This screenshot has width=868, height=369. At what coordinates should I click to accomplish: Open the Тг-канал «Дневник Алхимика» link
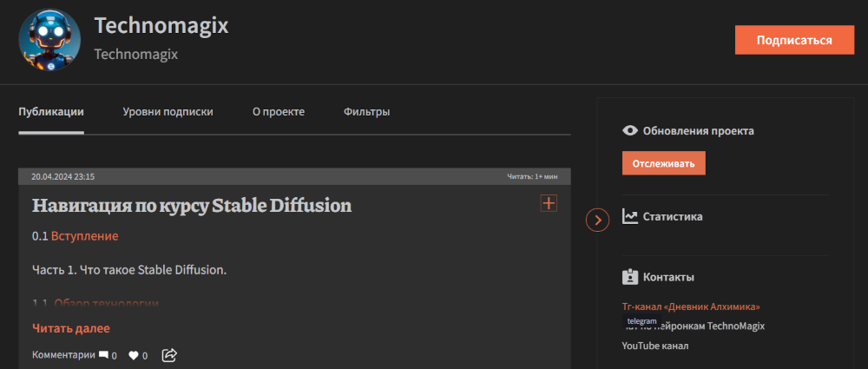691,306
